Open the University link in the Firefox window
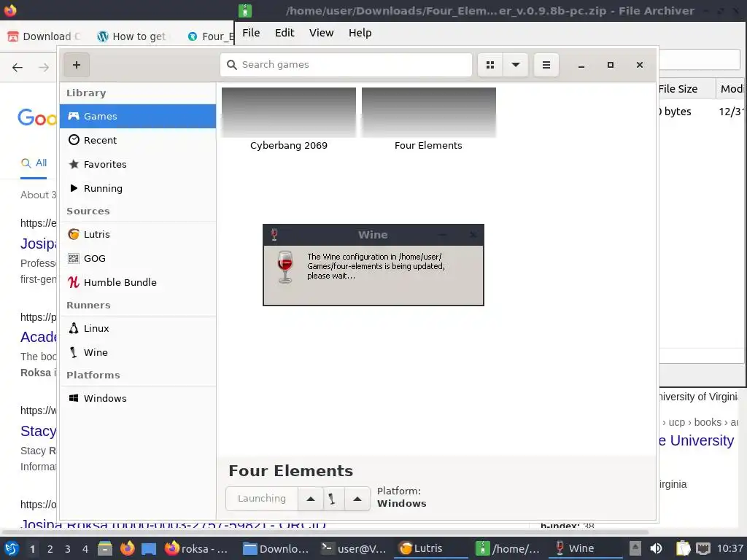Viewport: 747px width, 560px height. click(697, 441)
